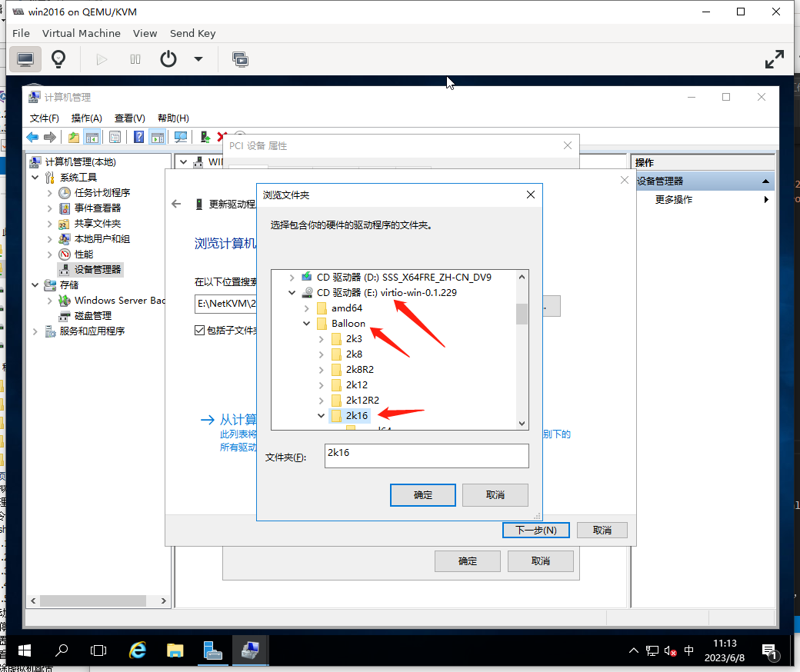Screen dimensions: 800x672
Task: Show virtual hardware details lightbulb icon
Action: coord(58,59)
